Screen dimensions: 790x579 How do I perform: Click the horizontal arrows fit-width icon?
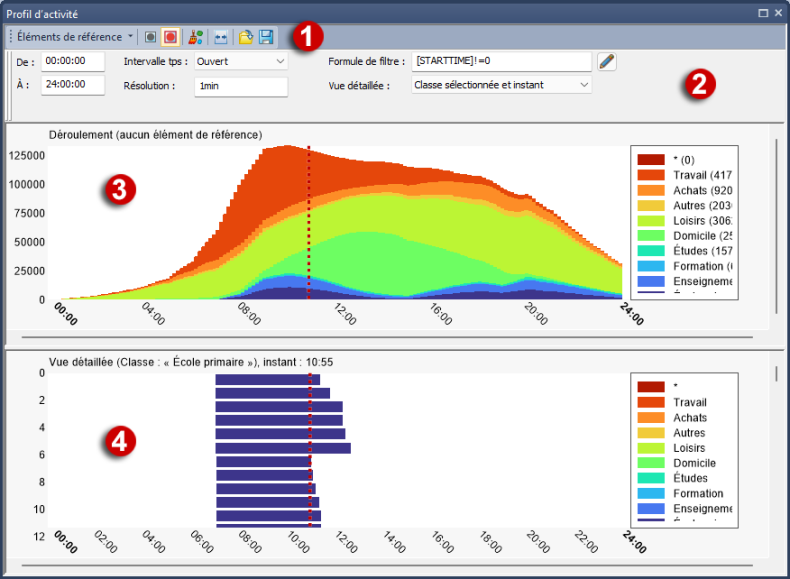[221, 37]
